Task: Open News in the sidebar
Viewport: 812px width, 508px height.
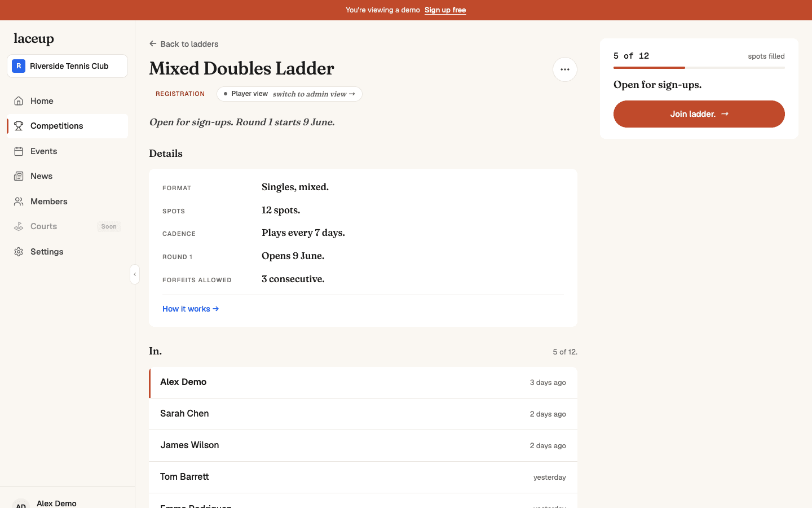Action: point(67,176)
